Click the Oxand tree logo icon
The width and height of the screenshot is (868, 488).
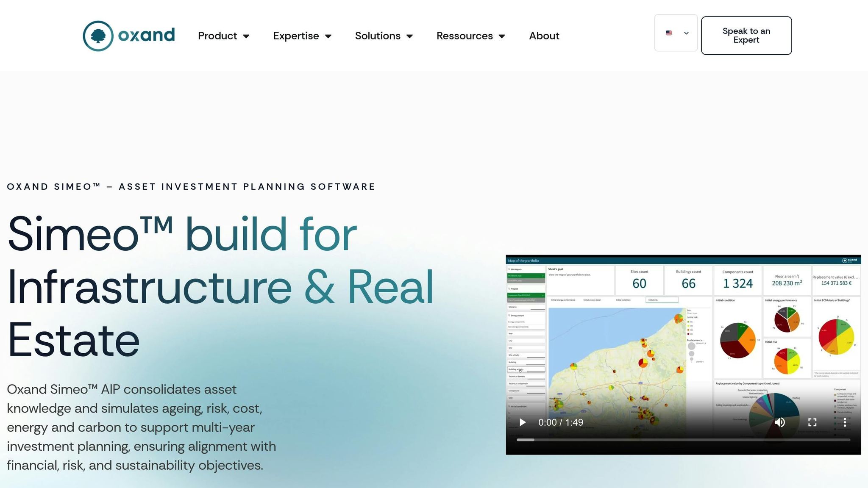[98, 36]
